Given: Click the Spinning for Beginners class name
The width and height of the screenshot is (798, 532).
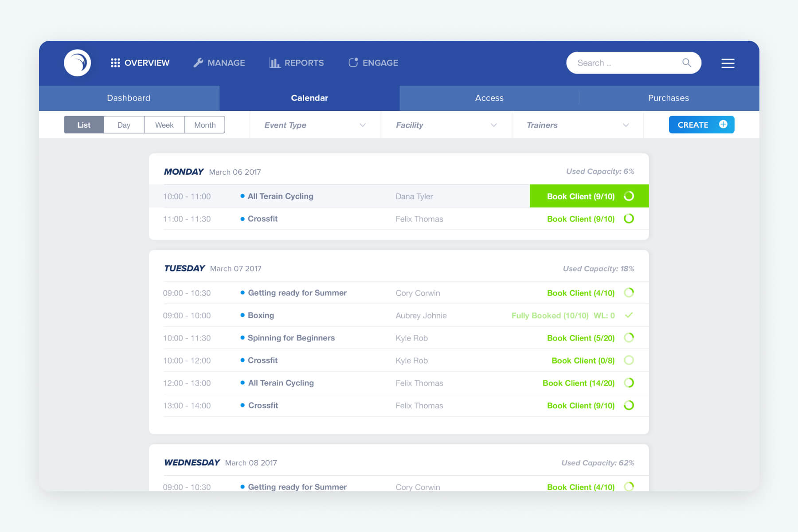Looking at the screenshot, I should click(291, 338).
